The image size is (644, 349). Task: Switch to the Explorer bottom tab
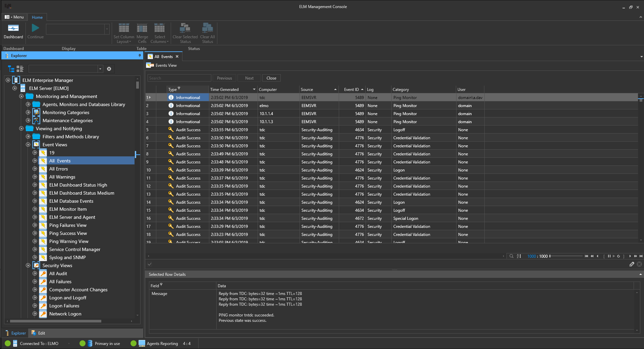pos(15,333)
